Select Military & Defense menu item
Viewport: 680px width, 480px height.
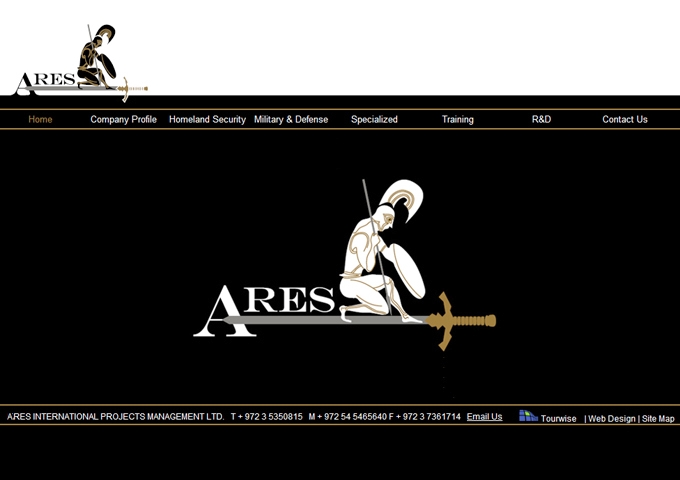coord(291,119)
